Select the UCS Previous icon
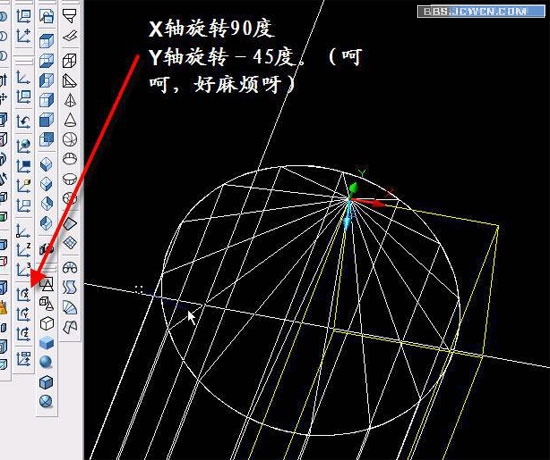The image size is (550, 460). pyautogui.click(x=24, y=121)
